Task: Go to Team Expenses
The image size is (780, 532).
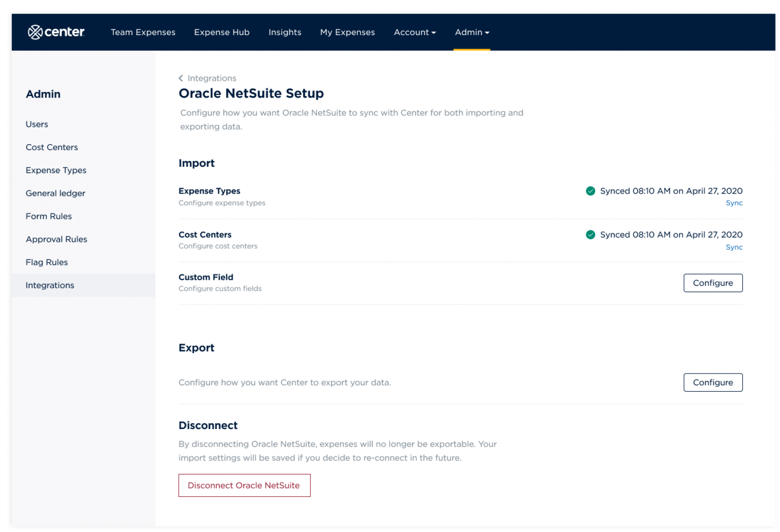Action: pos(143,32)
